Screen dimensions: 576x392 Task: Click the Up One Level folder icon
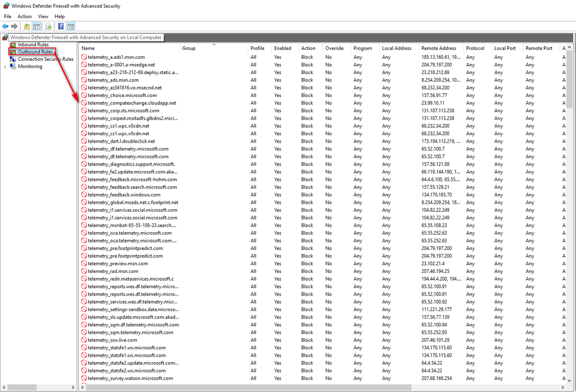pos(27,26)
